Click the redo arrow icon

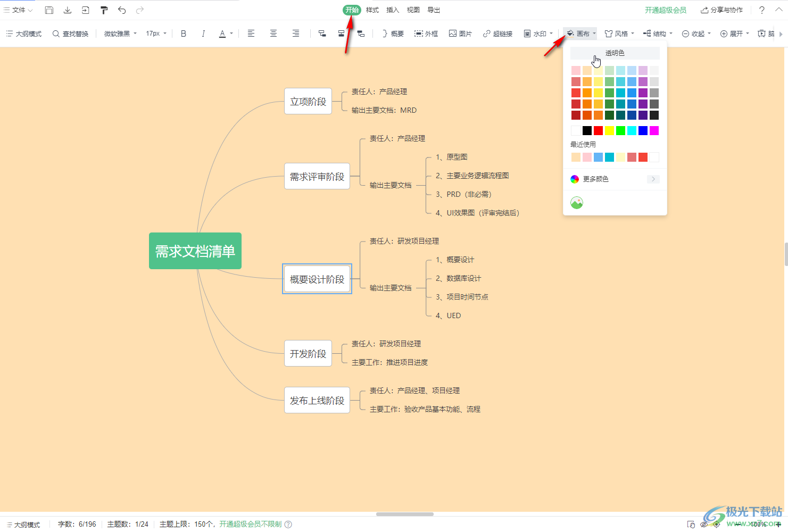pyautogui.click(x=140, y=10)
